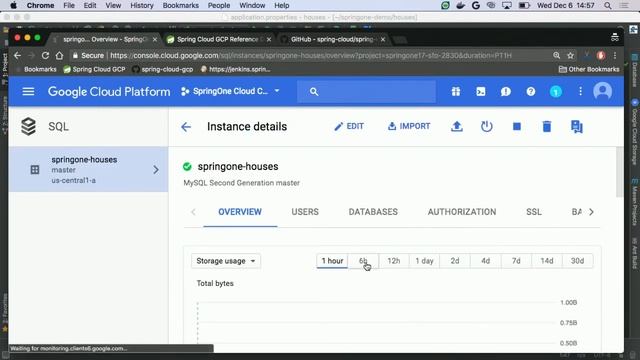
Task: Select the 12h time range
Action: [x=393, y=261]
